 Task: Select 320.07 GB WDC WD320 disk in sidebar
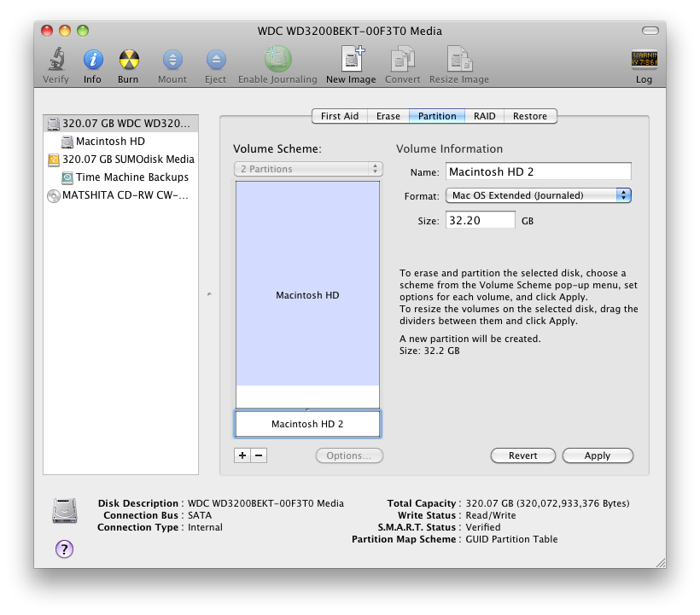point(120,123)
